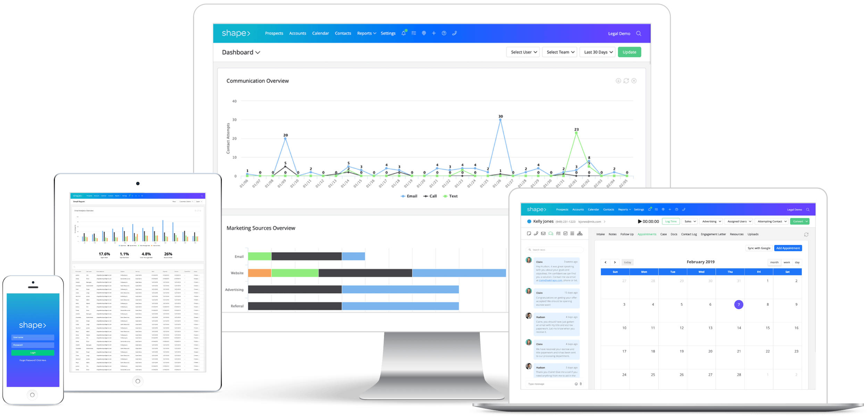868x416 pixels.
Task: Click the Add Appointment button
Action: click(788, 248)
